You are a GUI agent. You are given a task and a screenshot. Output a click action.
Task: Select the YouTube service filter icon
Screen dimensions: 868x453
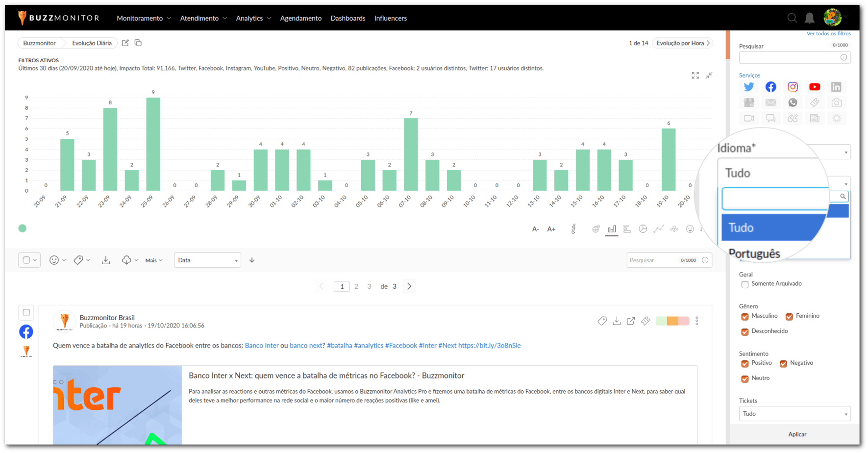(815, 87)
